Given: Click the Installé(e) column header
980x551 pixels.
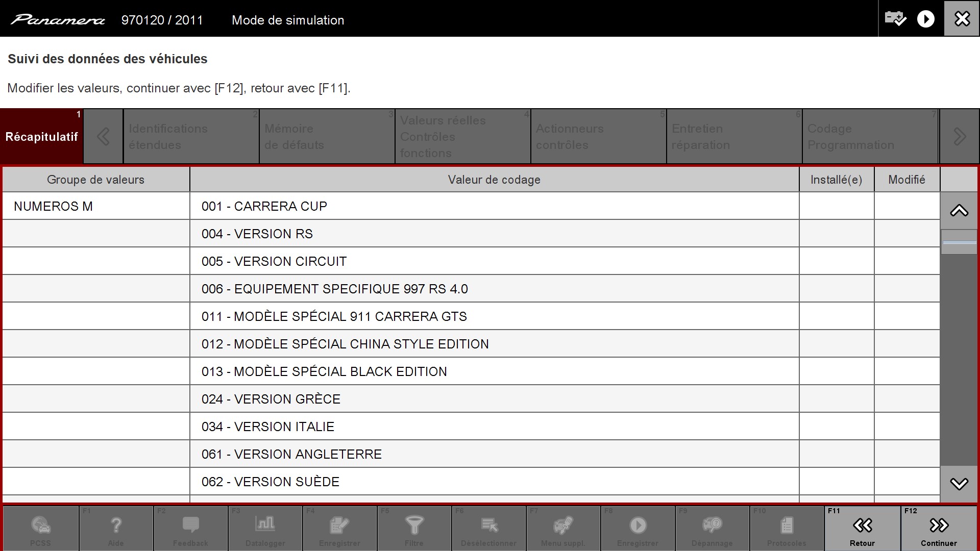Looking at the screenshot, I should click(x=837, y=180).
